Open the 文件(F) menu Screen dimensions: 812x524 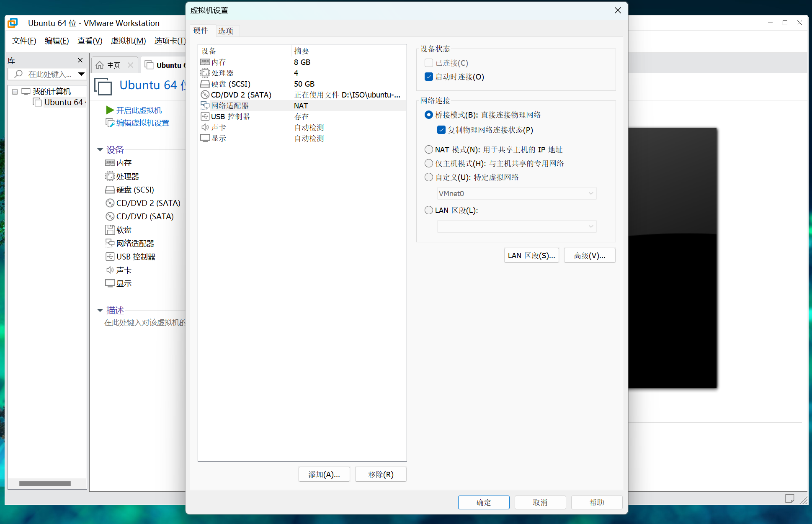(24, 41)
